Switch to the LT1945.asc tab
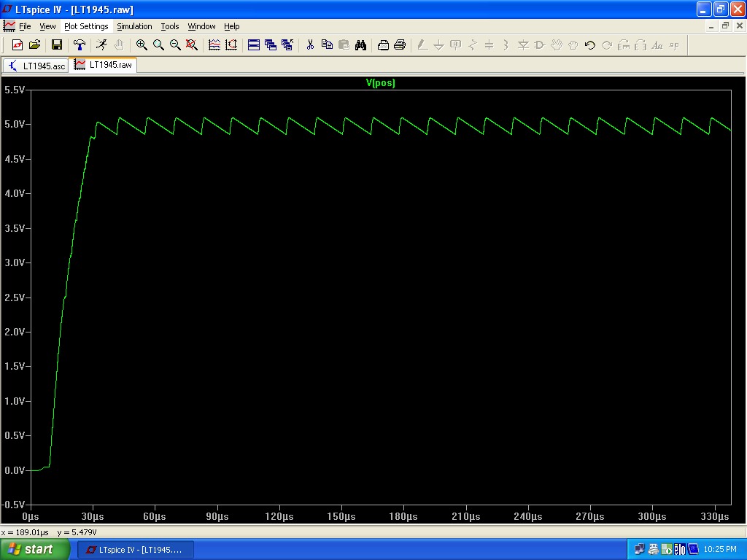 point(36,66)
